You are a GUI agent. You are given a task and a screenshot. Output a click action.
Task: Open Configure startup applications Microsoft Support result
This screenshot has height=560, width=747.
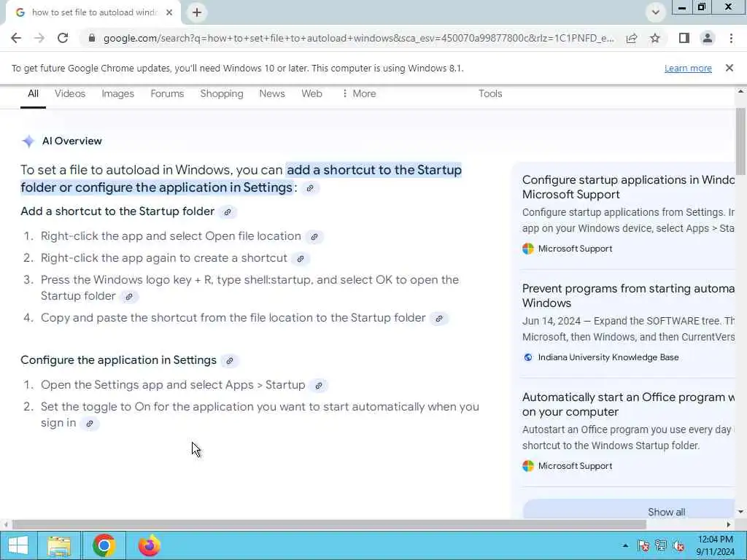tap(628, 187)
